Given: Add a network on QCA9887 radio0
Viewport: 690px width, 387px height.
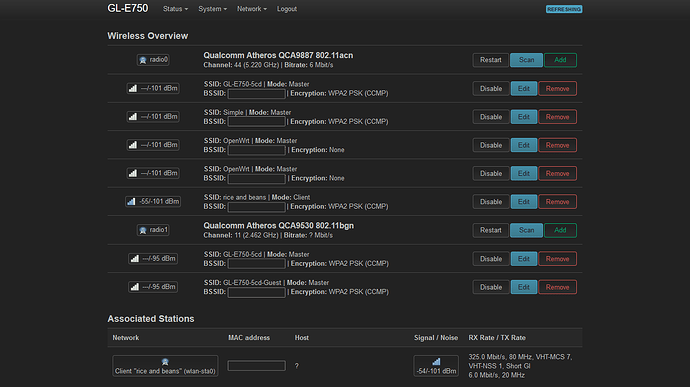Looking at the screenshot, I should pyautogui.click(x=560, y=60).
